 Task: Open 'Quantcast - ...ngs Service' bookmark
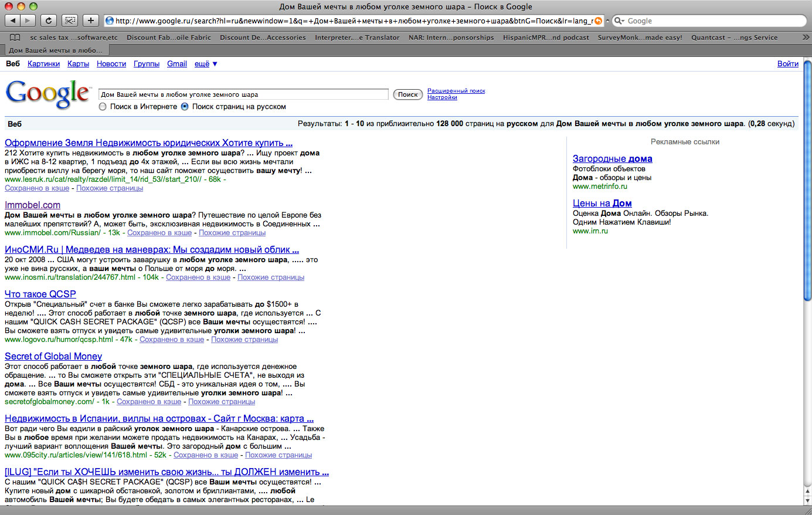735,37
